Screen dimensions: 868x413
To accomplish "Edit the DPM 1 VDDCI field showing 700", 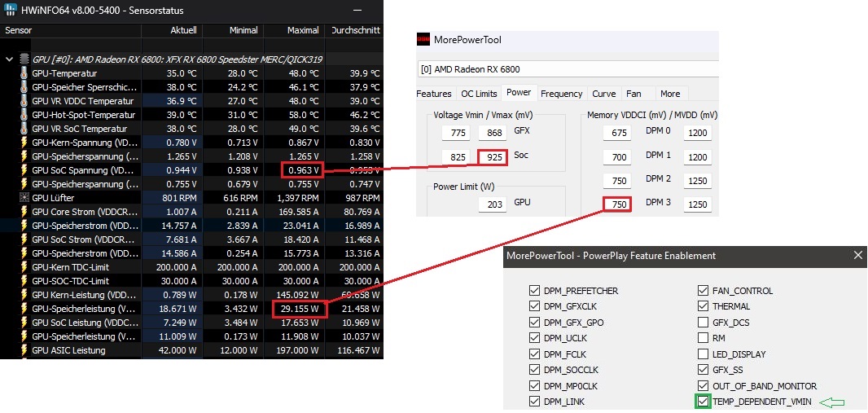I will click(619, 156).
